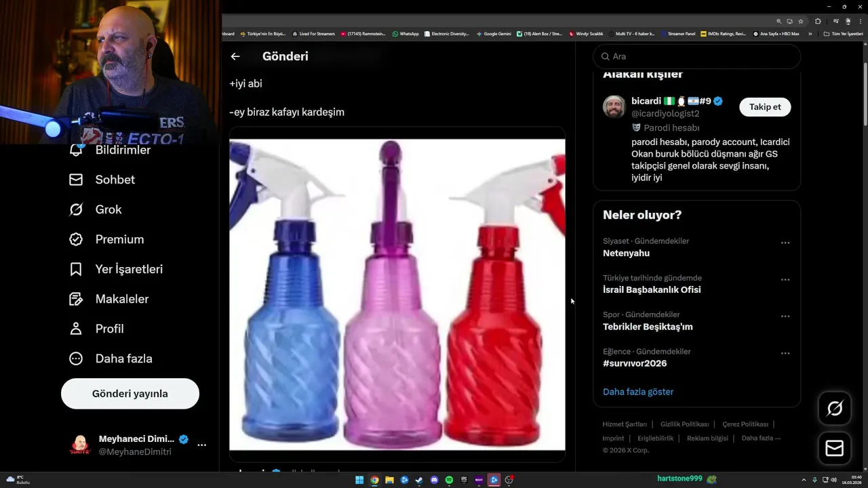Open Epic Games in taskbar
Screen dimensions: 868x488
coord(464,480)
